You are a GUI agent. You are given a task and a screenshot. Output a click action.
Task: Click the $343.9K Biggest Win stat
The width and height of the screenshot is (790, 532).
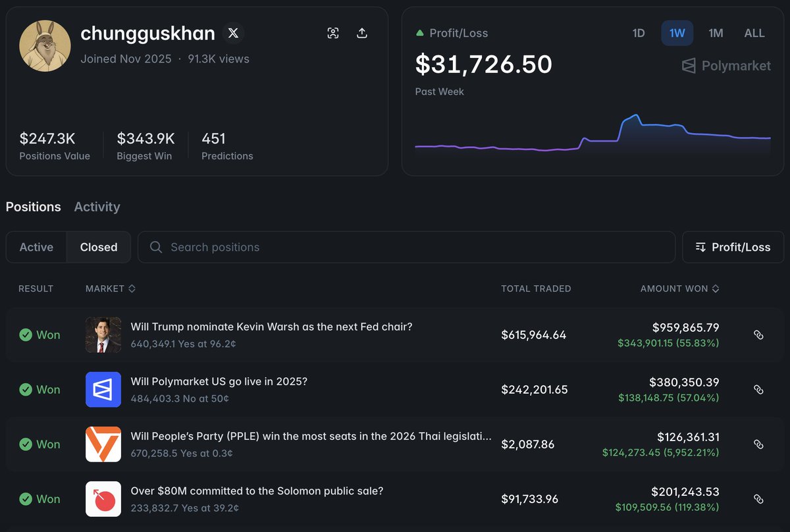[x=145, y=146]
